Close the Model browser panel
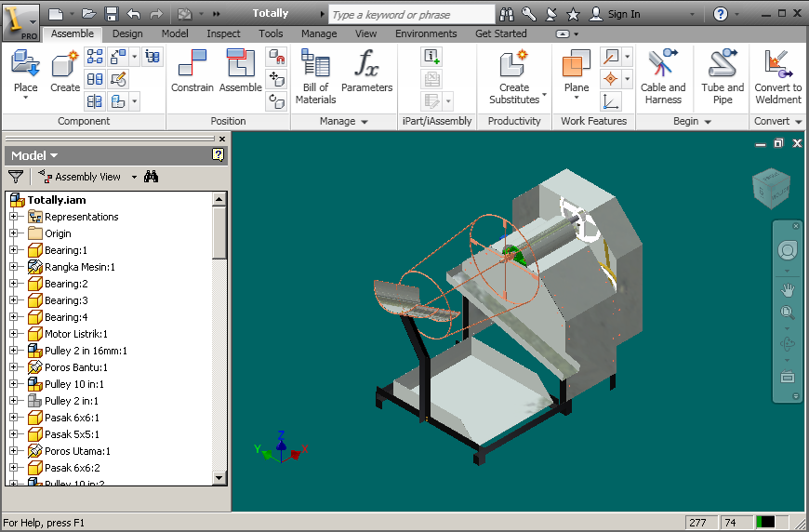The image size is (809, 532). tap(222, 139)
